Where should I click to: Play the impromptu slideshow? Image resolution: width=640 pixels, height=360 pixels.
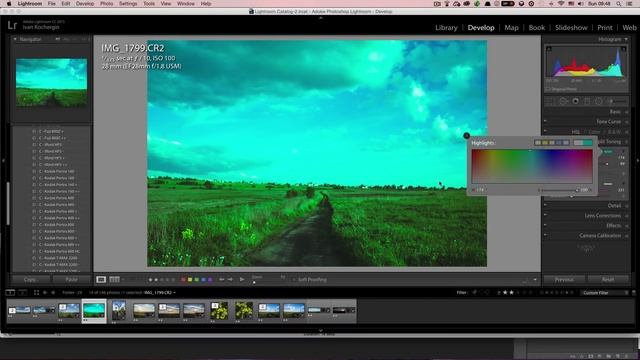[x=242, y=280]
